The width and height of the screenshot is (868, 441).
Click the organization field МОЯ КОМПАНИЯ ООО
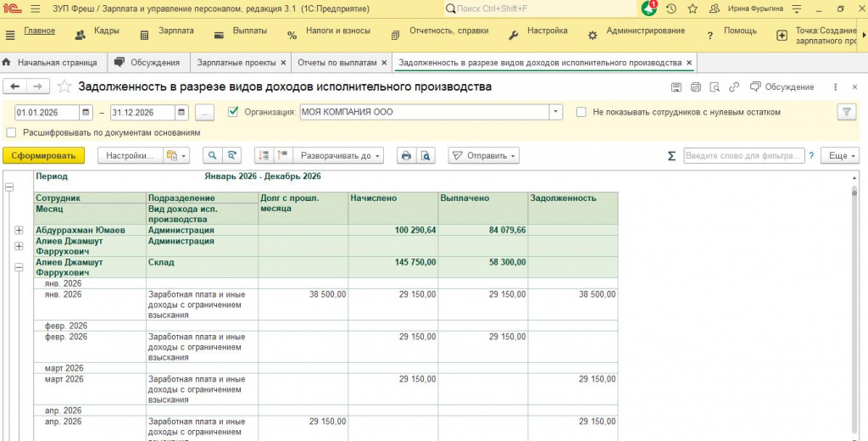(424, 112)
